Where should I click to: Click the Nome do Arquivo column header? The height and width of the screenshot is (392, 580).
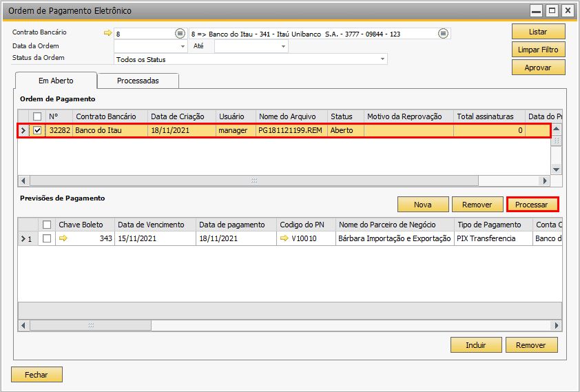pyautogui.click(x=291, y=116)
